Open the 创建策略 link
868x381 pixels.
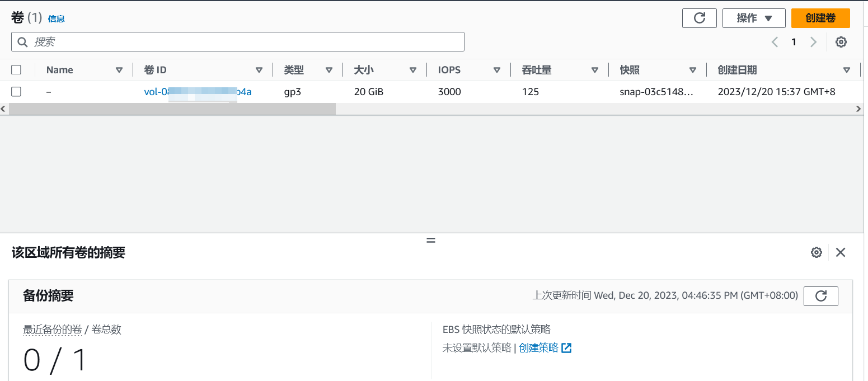coord(538,348)
